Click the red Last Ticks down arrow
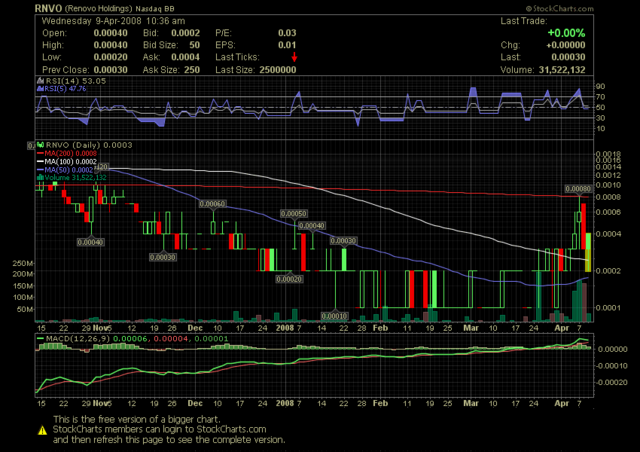 (294, 57)
